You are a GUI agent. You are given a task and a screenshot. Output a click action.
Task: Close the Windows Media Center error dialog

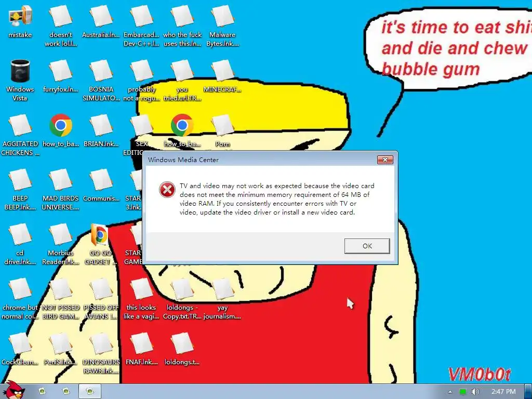tap(385, 160)
